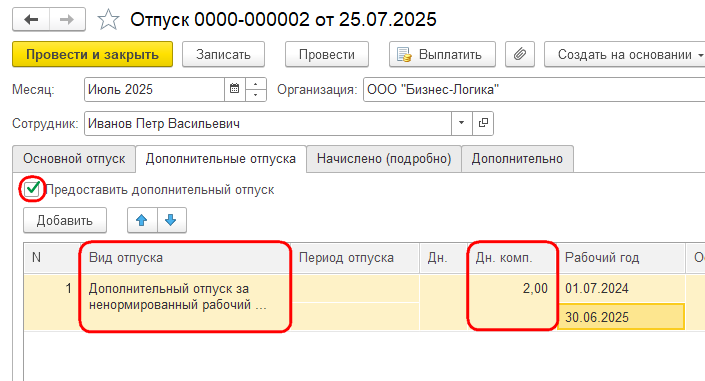Click working year end 30.06.2025 cell
Screen dimensions: 705x381
point(621,317)
